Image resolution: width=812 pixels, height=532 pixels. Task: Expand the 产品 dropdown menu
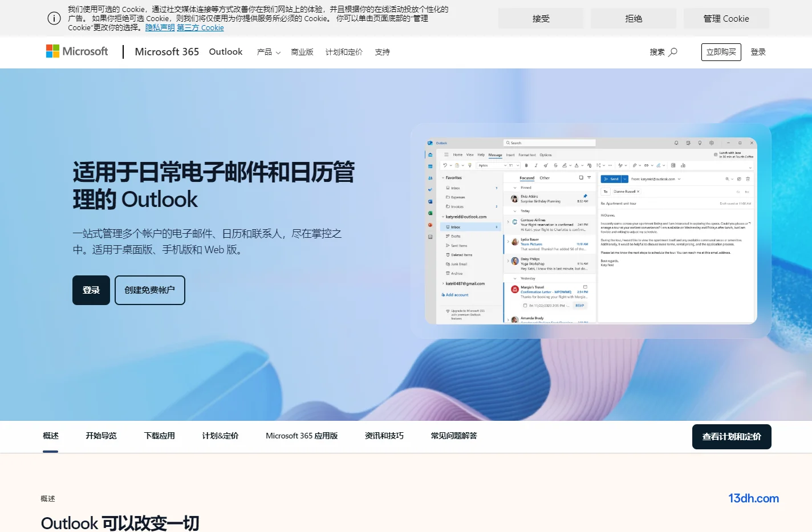269,52
